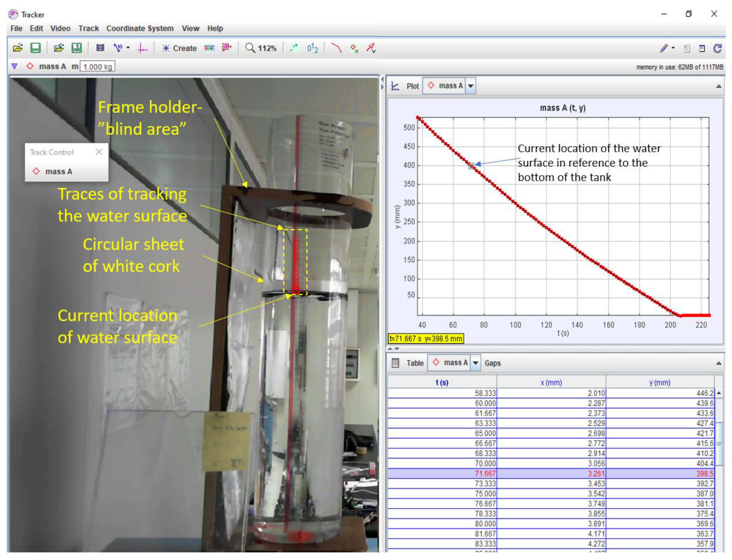Viewport: 732px width, 560px height.
Task: Click the Open file folder icon
Action: pos(18,48)
